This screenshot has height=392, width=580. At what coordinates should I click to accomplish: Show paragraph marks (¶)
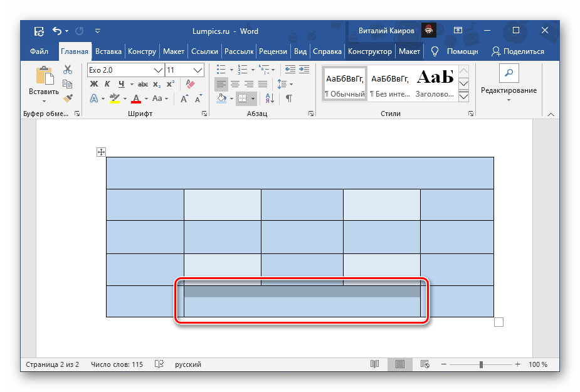click(289, 98)
